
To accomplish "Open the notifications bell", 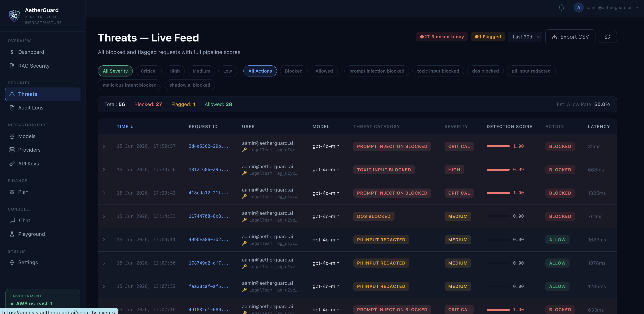I will coord(561,8).
